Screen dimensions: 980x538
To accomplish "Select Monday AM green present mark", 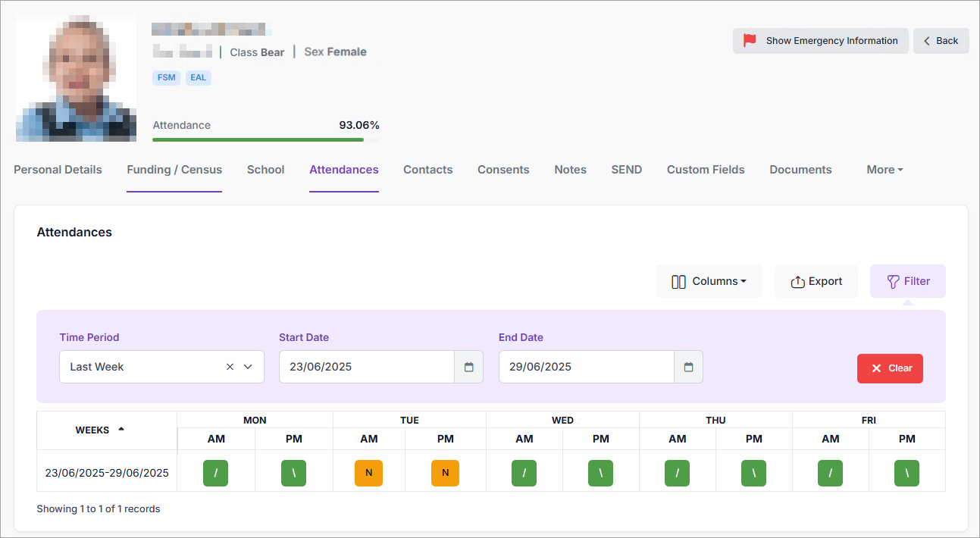I will pyautogui.click(x=215, y=473).
